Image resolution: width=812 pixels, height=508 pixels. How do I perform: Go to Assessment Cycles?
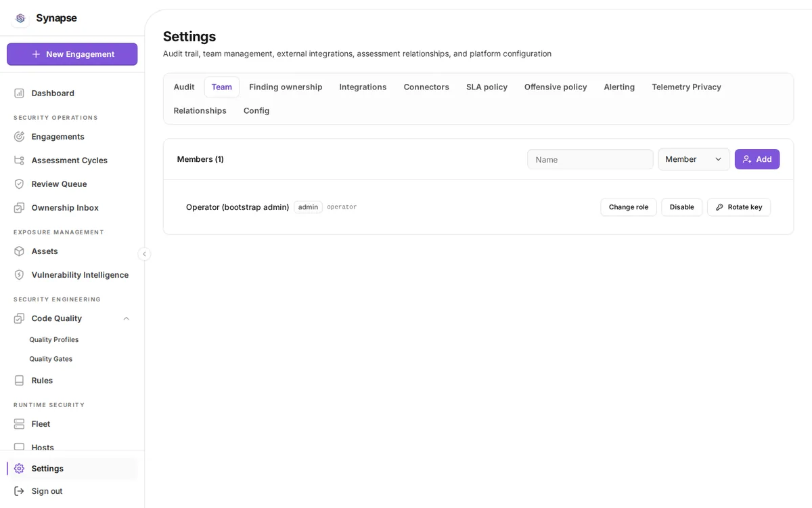pos(72,160)
